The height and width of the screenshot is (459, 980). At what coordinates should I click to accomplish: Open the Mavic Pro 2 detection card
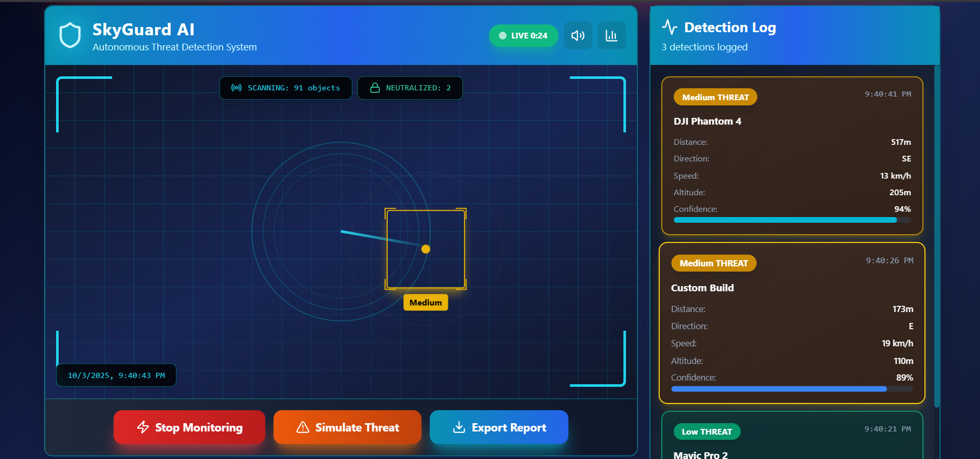792,435
